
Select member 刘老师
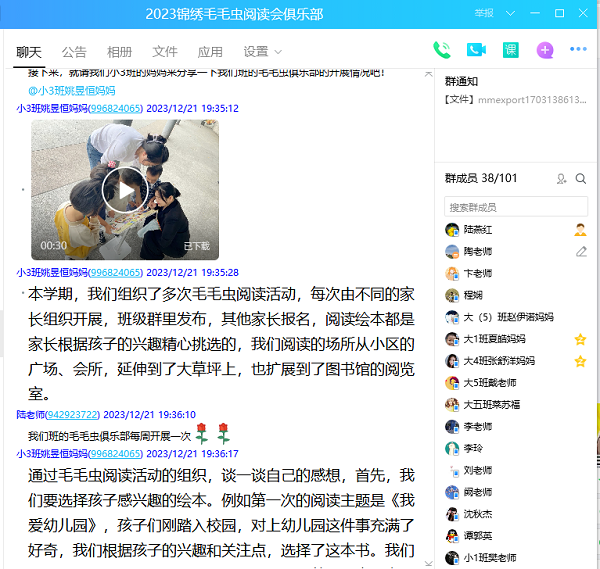(x=516, y=470)
